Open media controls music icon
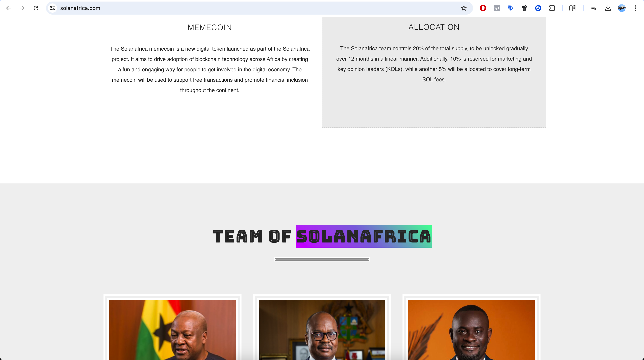 (x=594, y=8)
